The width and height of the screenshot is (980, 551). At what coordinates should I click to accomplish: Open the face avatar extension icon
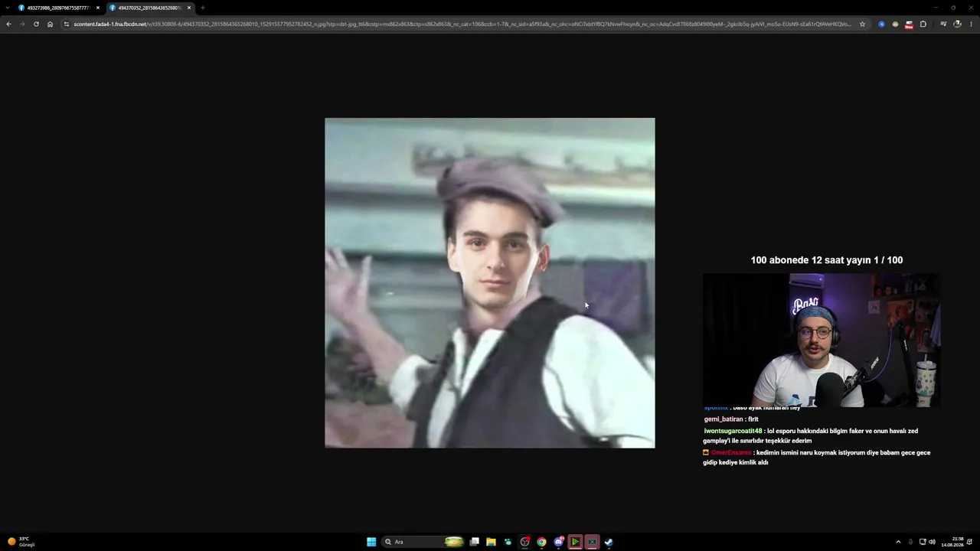click(x=895, y=24)
